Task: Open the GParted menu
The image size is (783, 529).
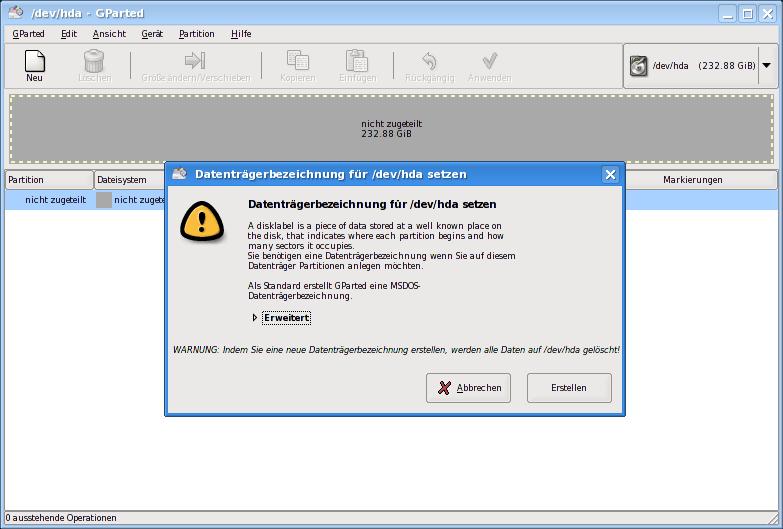Action: 28,33
